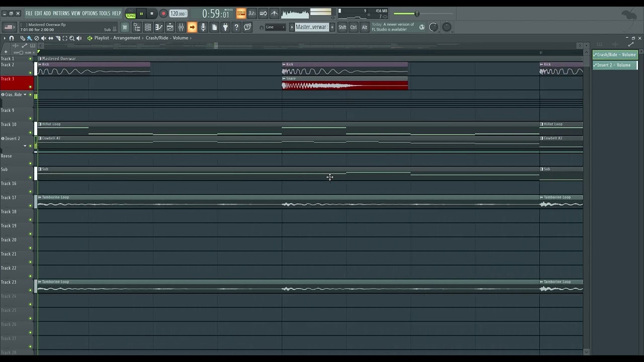Open the HELP menu
This screenshot has height=362, width=644.
pyautogui.click(x=116, y=13)
